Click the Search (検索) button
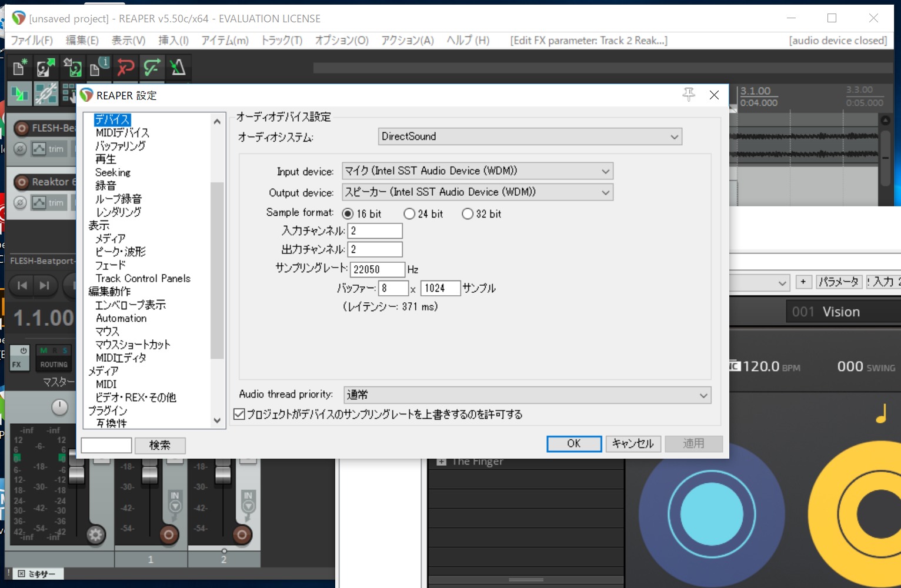 click(160, 445)
